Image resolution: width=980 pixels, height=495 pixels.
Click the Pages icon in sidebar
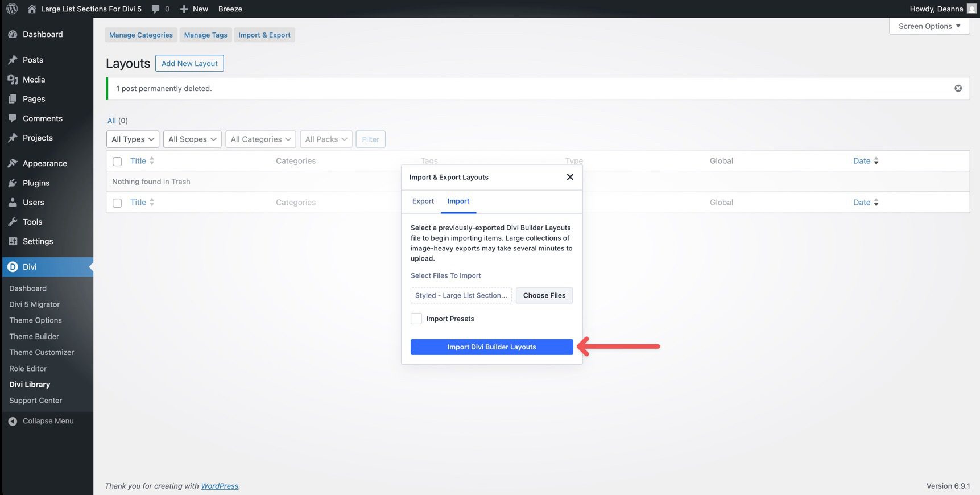(13, 99)
